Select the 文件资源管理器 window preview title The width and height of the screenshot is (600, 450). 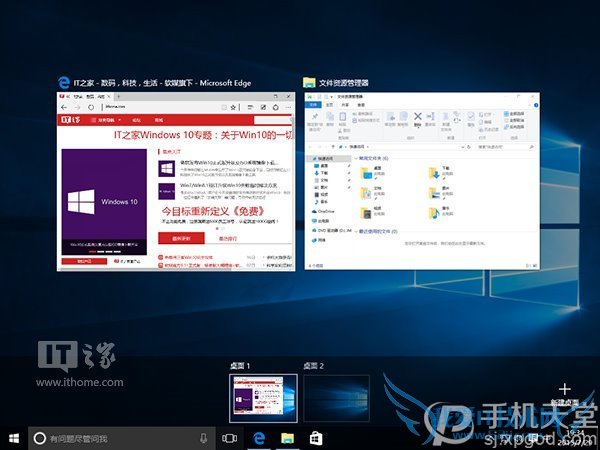tap(343, 83)
